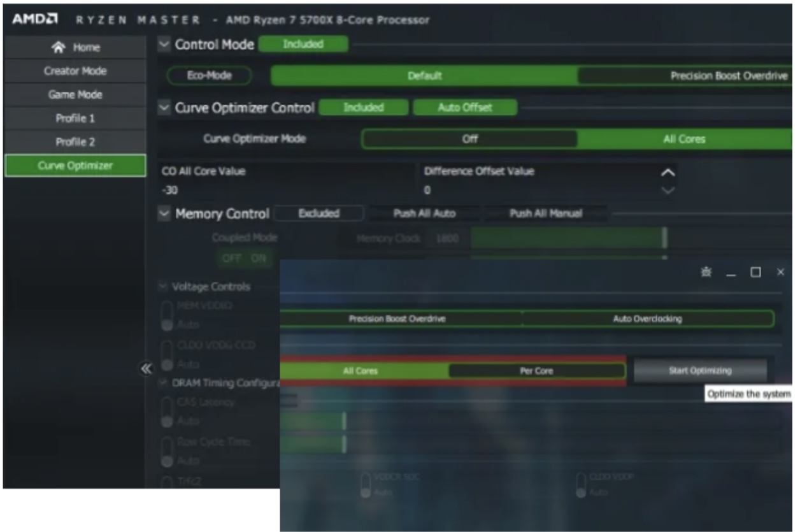Enable Eco-Mode

(209, 76)
